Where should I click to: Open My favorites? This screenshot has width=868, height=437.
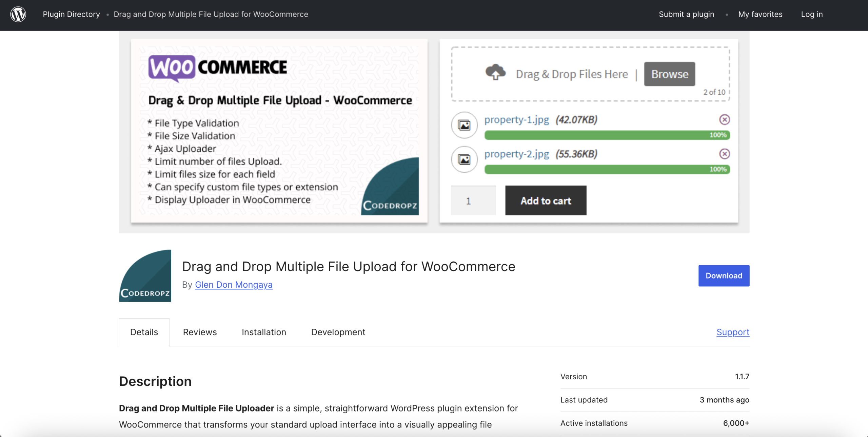pyautogui.click(x=760, y=14)
